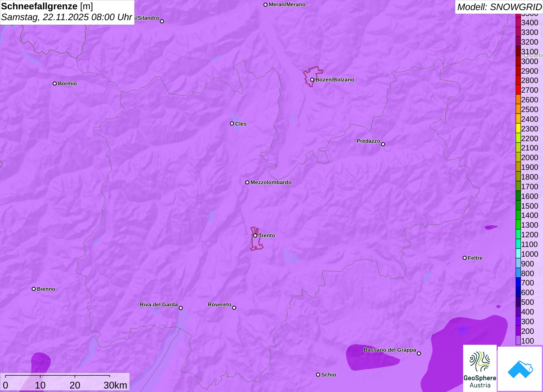
Task: Pick the cyan 1000 legend color swatch
Action: pyautogui.click(x=518, y=254)
